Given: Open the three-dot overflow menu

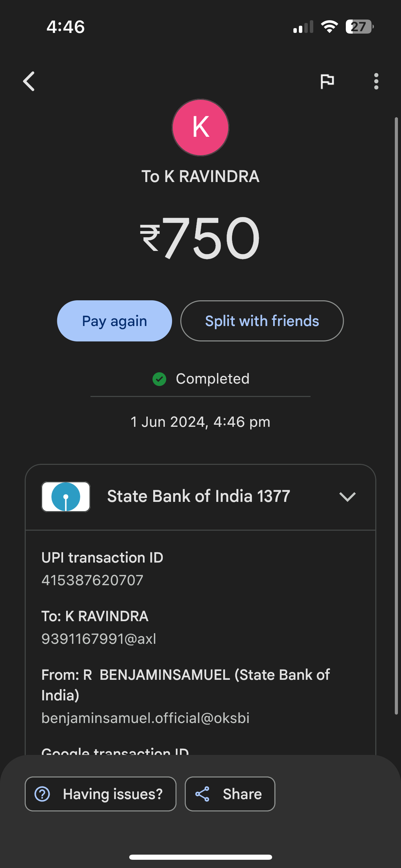Looking at the screenshot, I should click(376, 81).
